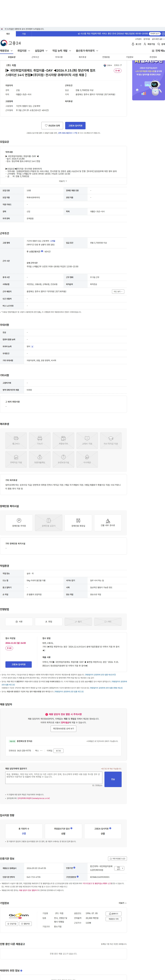Open 개인정보보호법 상세 보기
Image resolution: width=165 pixels, height=980 pixels.
coord(63,729)
